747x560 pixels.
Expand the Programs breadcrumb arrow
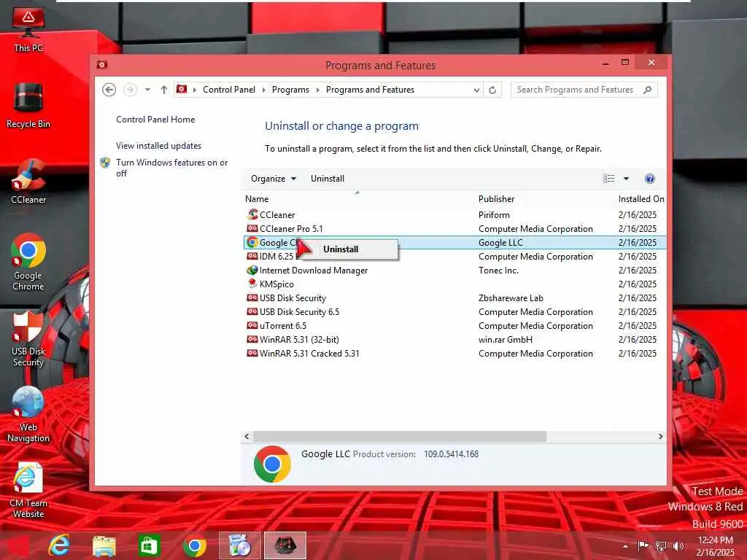(x=318, y=90)
